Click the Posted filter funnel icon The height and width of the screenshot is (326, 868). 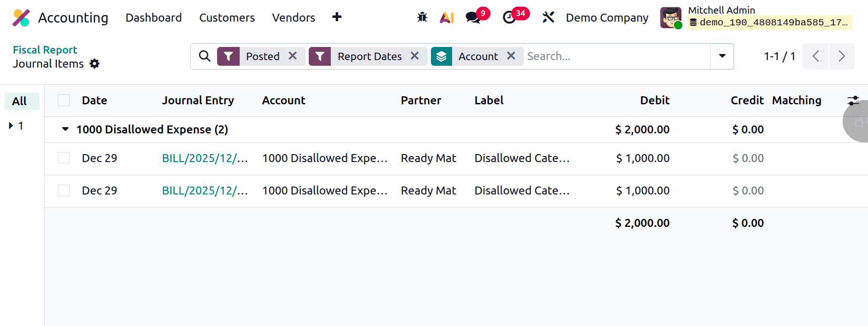228,56
